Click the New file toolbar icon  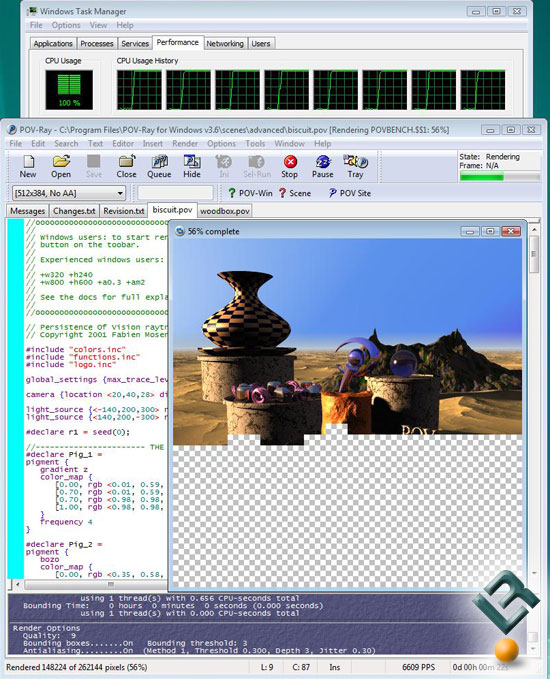[x=28, y=166]
